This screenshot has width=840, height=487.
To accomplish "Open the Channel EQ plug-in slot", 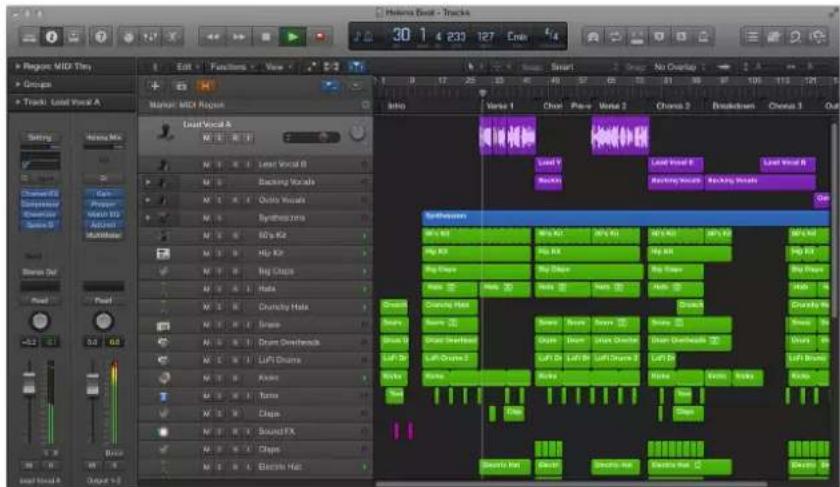I will (x=40, y=193).
